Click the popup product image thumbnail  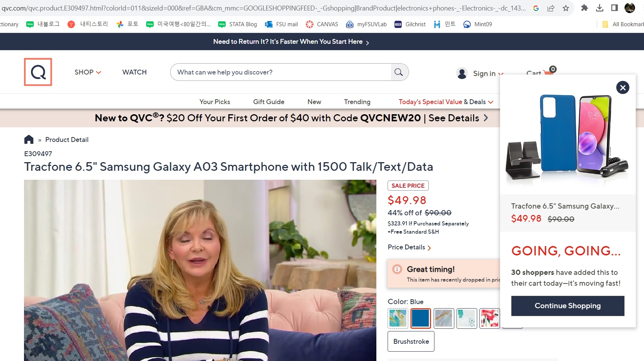(567, 137)
